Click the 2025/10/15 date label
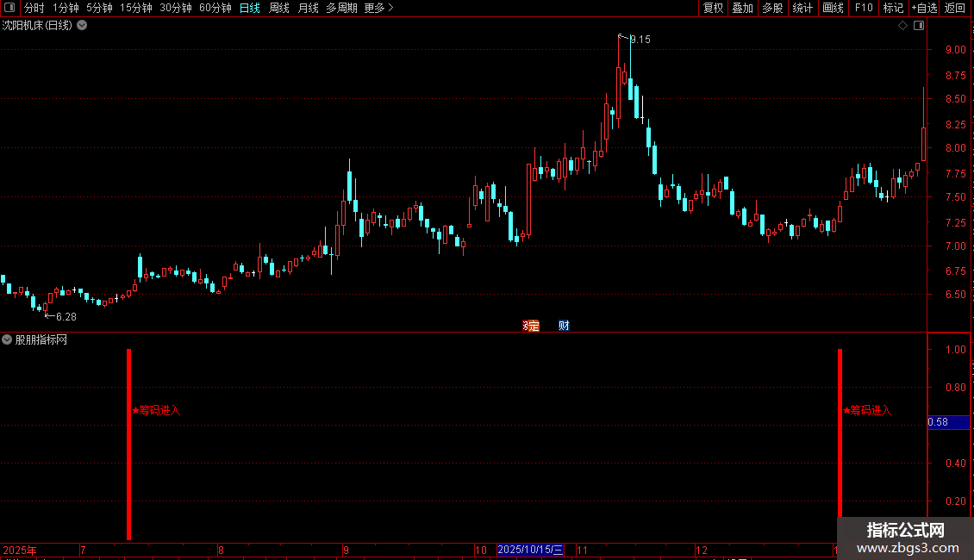The width and height of the screenshot is (974, 560). click(x=530, y=550)
